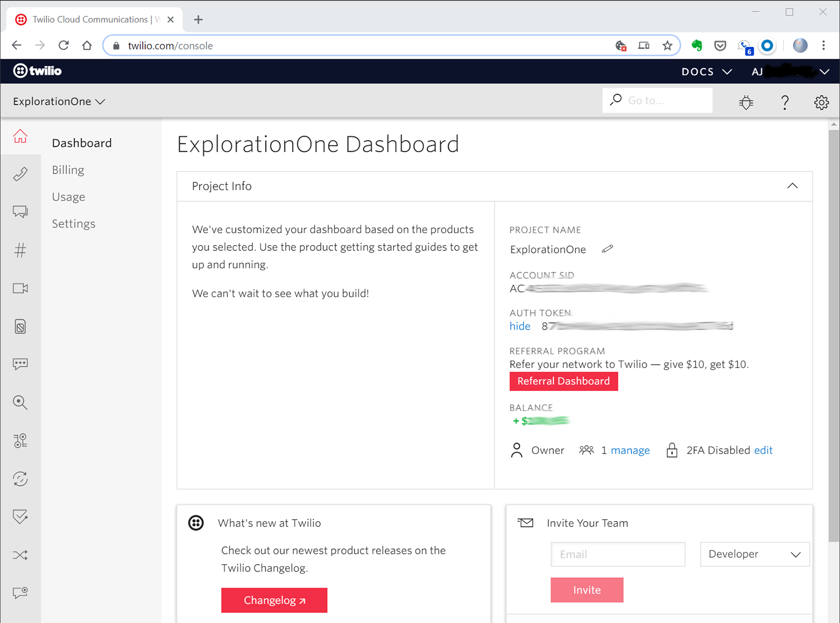Open the Phone Numbers sidebar icon
Viewport: 840px width, 623px height.
tap(20, 174)
